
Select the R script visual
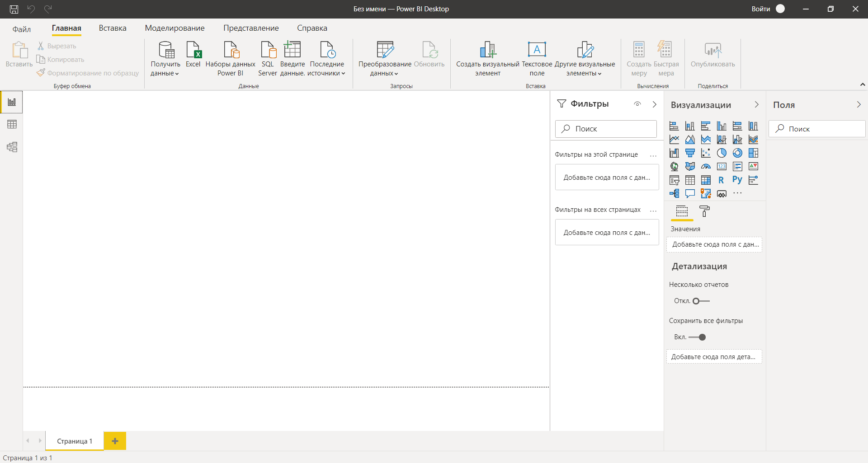pos(722,180)
